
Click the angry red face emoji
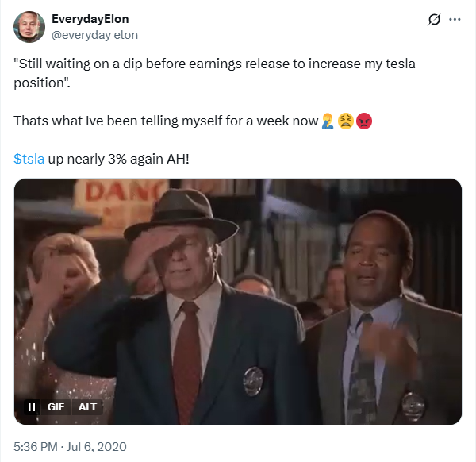363,121
